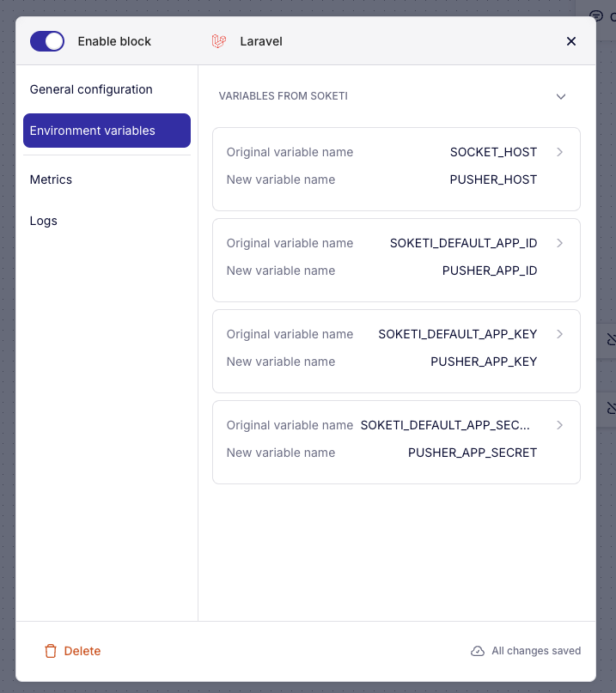Click the cloud saved status icon
Image resolution: width=616 pixels, height=693 pixels.
(478, 651)
